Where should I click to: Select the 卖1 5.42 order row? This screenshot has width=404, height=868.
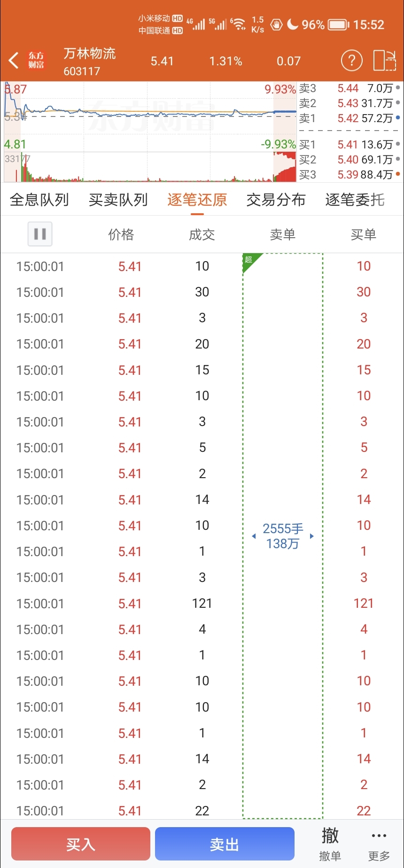pyautogui.click(x=349, y=118)
